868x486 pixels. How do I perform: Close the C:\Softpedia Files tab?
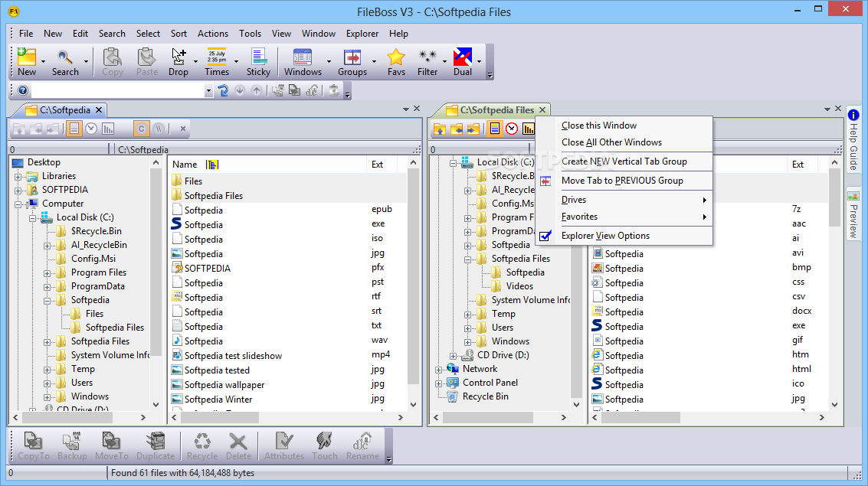542,109
